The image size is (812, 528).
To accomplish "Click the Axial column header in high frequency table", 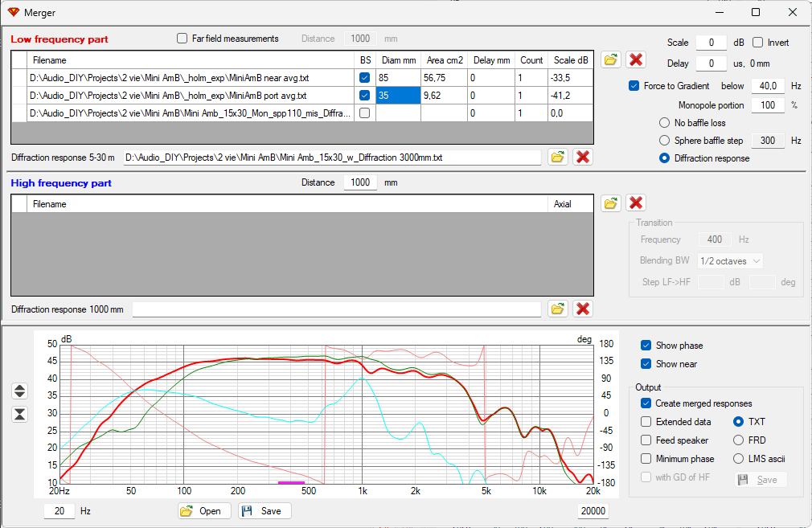I will (x=570, y=204).
